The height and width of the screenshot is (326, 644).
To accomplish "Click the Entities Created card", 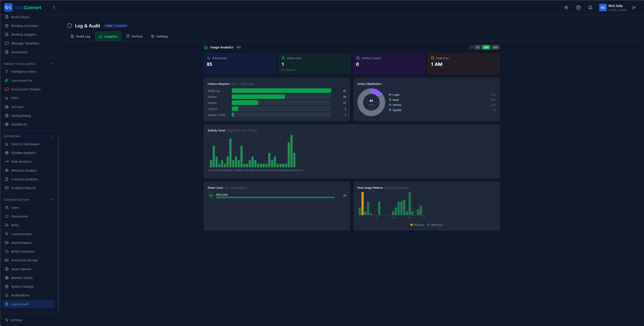I will [x=389, y=64].
